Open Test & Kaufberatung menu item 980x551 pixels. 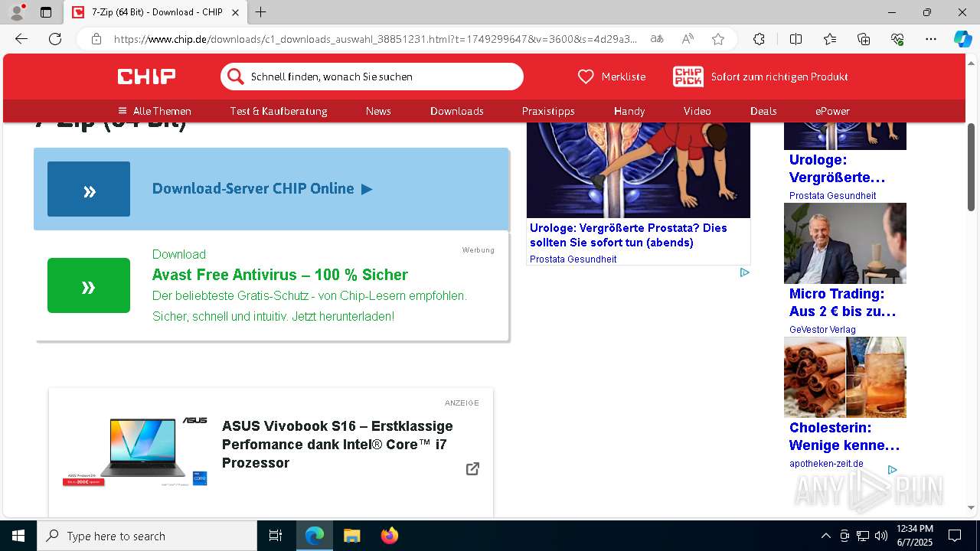pos(279,111)
